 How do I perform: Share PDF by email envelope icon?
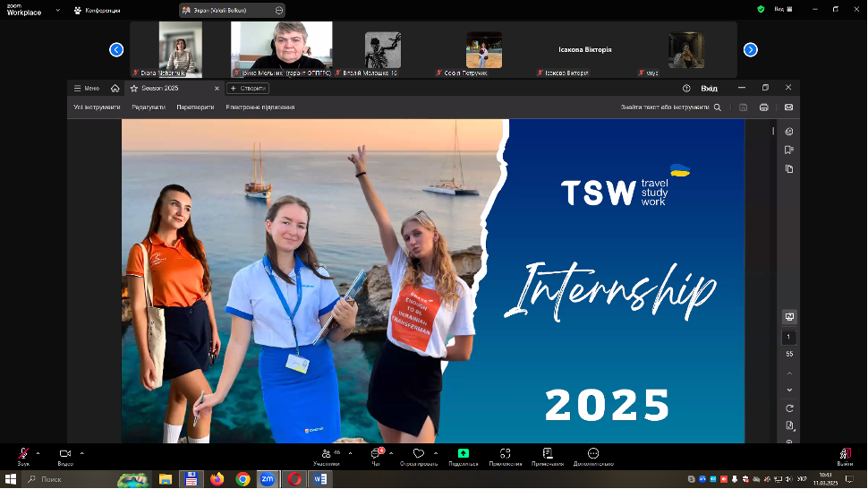pos(789,107)
